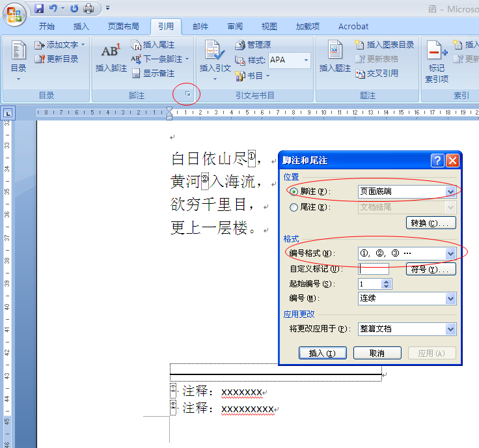The width and height of the screenshot is (479, 448).
Task: Open the Office button menu
Action: [14, 15]
